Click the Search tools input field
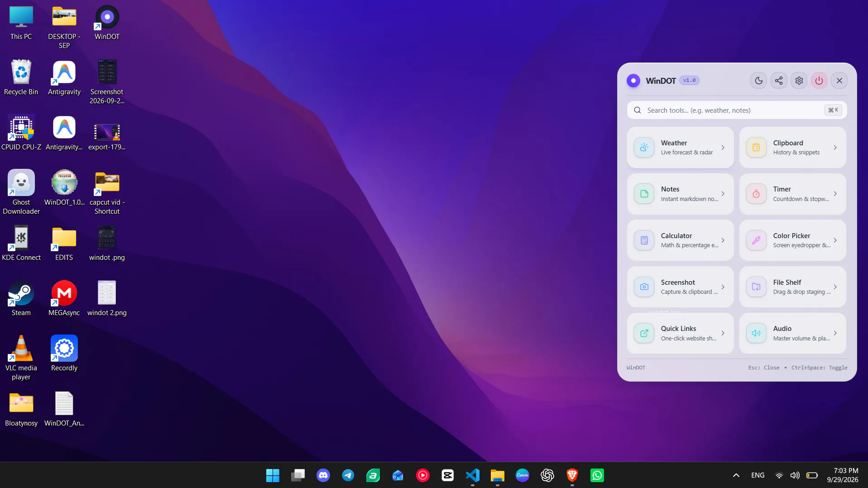This screenshot has width=868, height=488. pyautogui.click(x=737, y=110)
